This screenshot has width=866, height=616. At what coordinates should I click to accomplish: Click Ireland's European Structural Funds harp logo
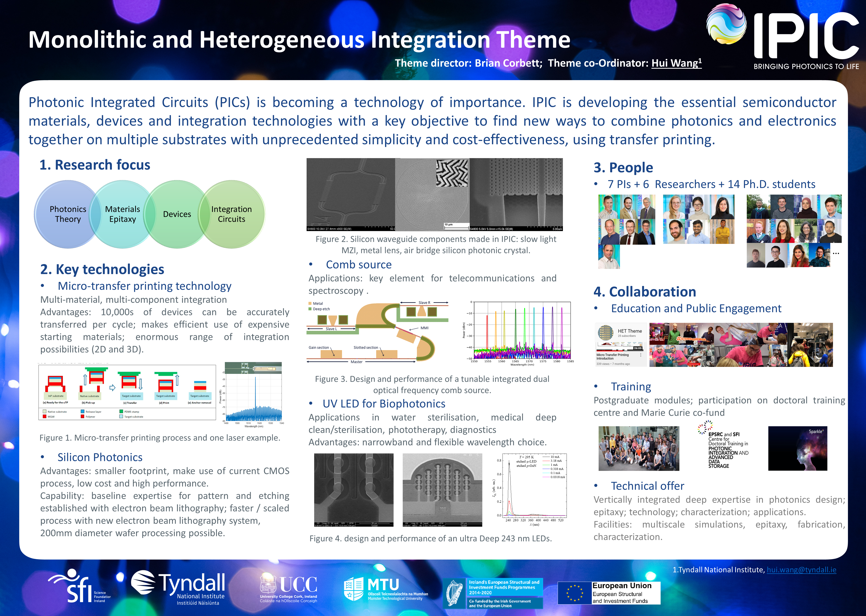(x=493, y=593)
